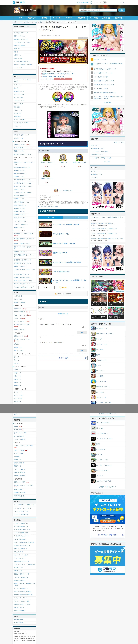The image size is (138, 644).
Task: Open the チョコマイスターイシス character icon
Action: [x=79, y=157]
